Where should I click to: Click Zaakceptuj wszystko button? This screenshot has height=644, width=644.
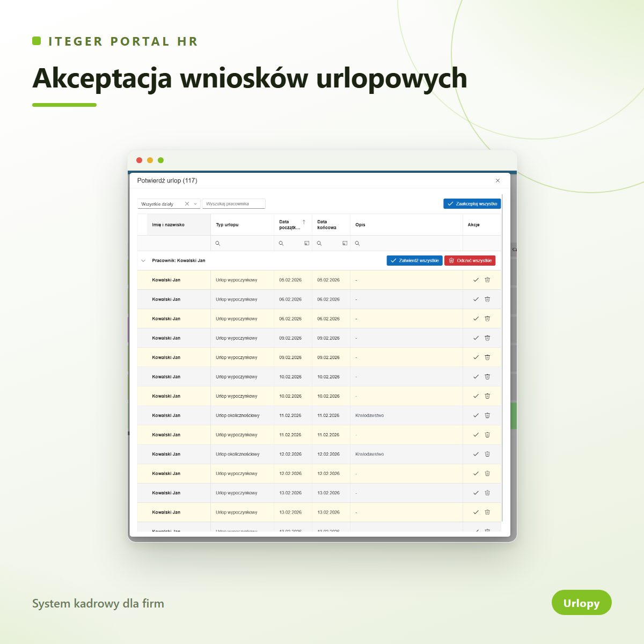[x=472, y=204]
